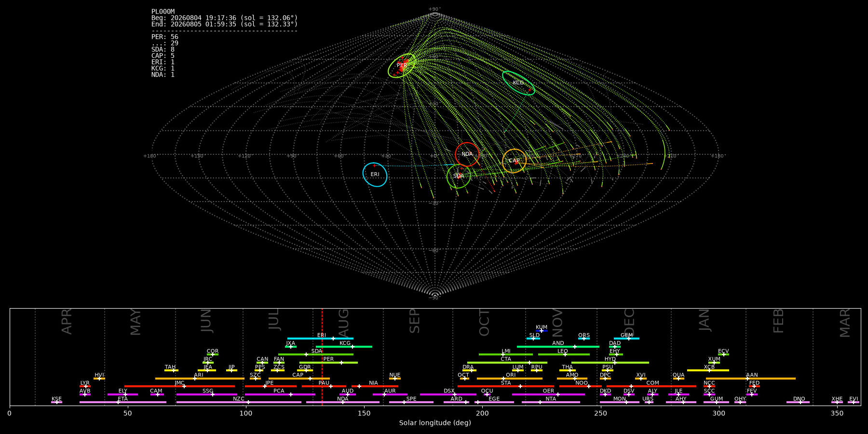Select the cyan ERI radiant circle

pos(375,175)
